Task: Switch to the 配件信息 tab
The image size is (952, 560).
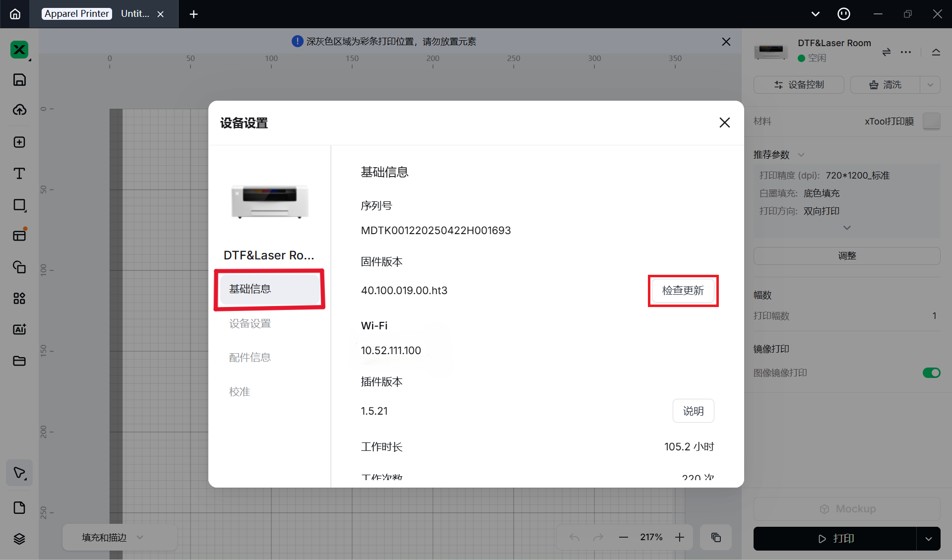Action: [x=250, y=357]
